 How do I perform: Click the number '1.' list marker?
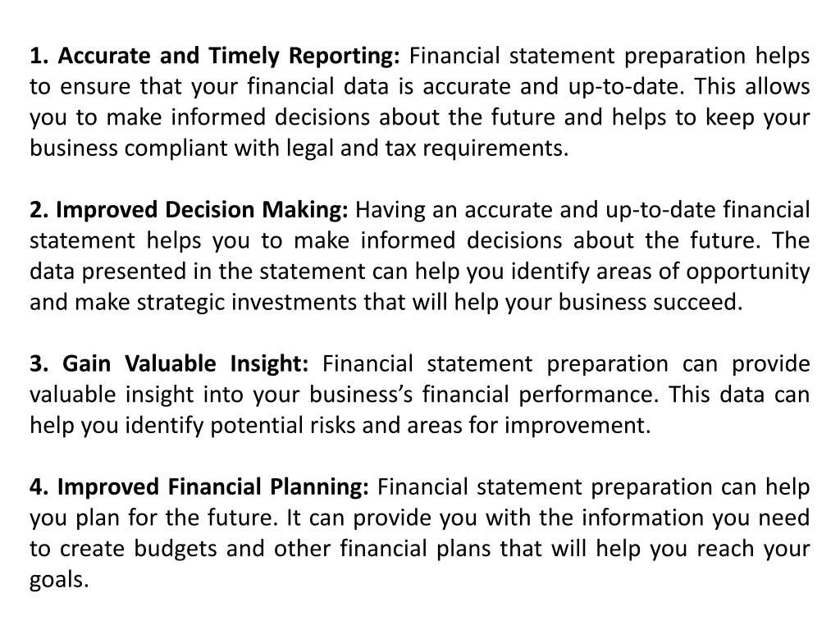[x=39, y=56]
